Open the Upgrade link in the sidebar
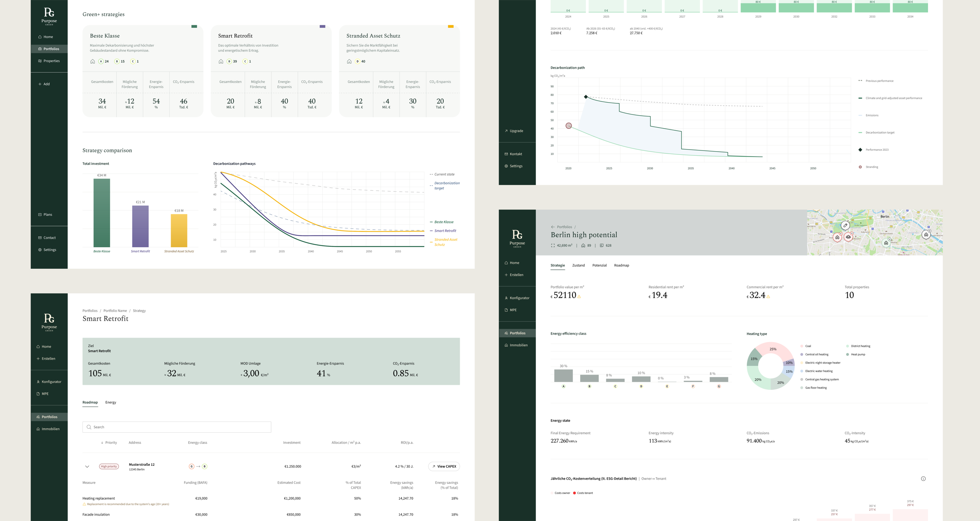 tap(514, 130)
